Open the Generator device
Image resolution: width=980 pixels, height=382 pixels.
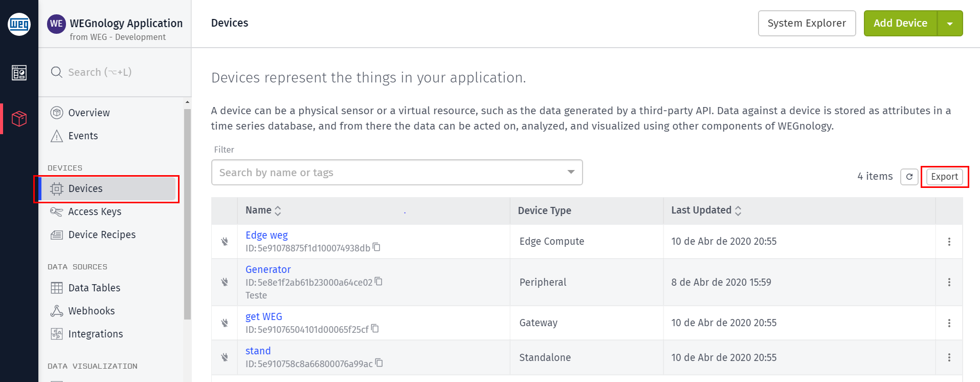pos(268,269)
